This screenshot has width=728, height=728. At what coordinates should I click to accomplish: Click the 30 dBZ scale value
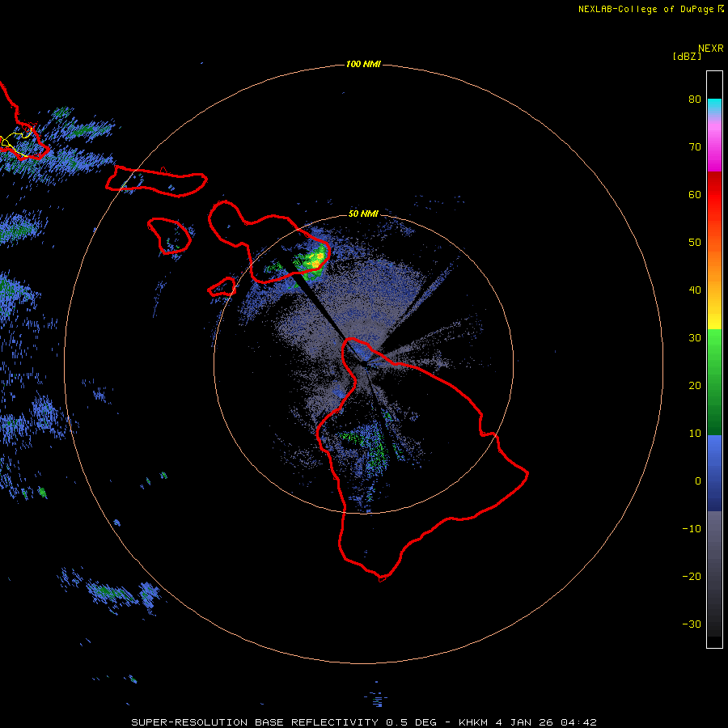point(695,337)
